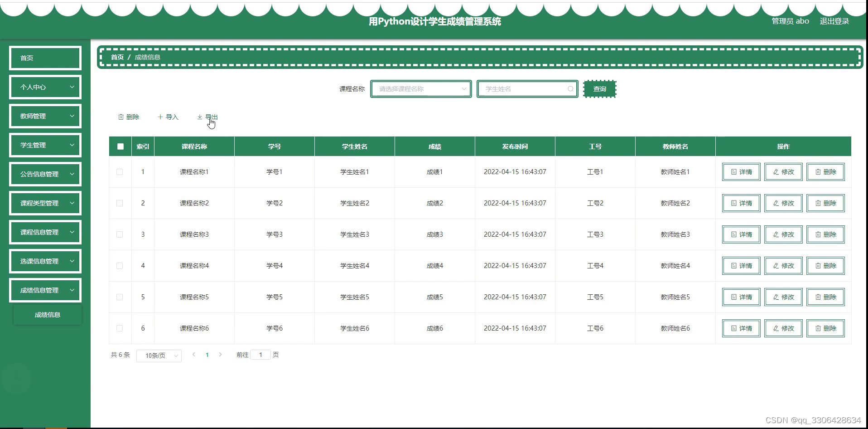Expand the 公告信息管理 sidebar menu
Image resolution: width=868 pixels, height=429 pixels.
[45, 174]
